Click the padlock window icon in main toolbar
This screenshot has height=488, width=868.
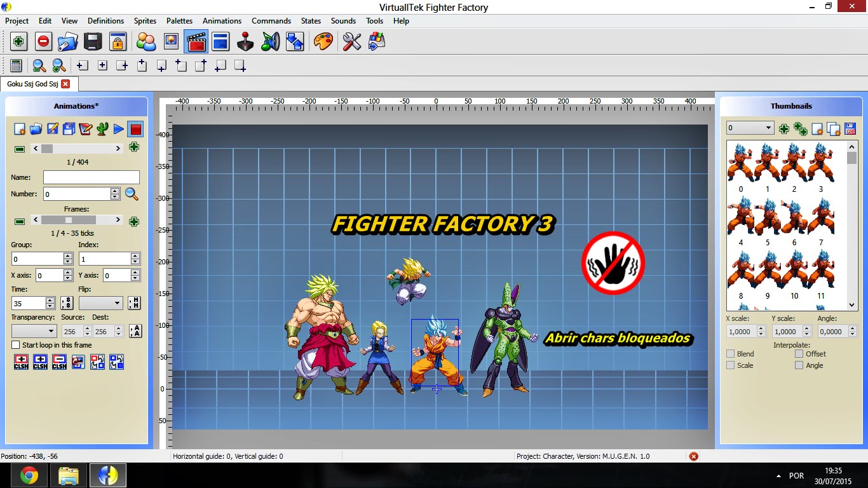(x=118, y=42)
